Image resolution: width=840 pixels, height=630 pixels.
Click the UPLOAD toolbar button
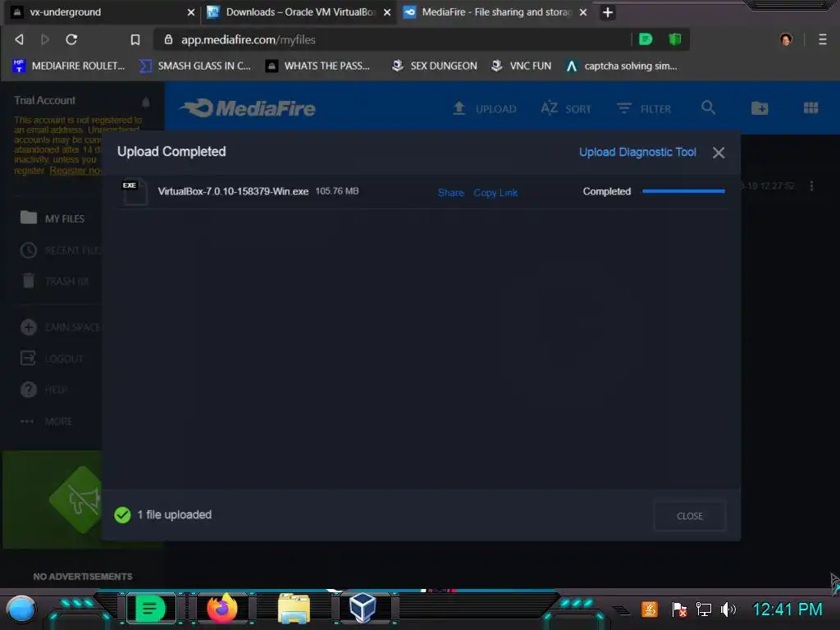(484, 109)
